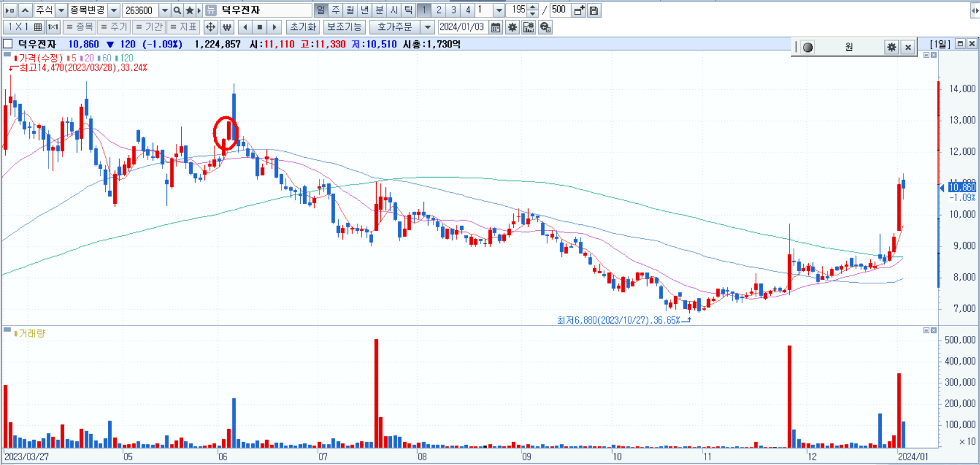Close the price chart pane
This screenshot has height=465, width=980.
tap(933, 55)
